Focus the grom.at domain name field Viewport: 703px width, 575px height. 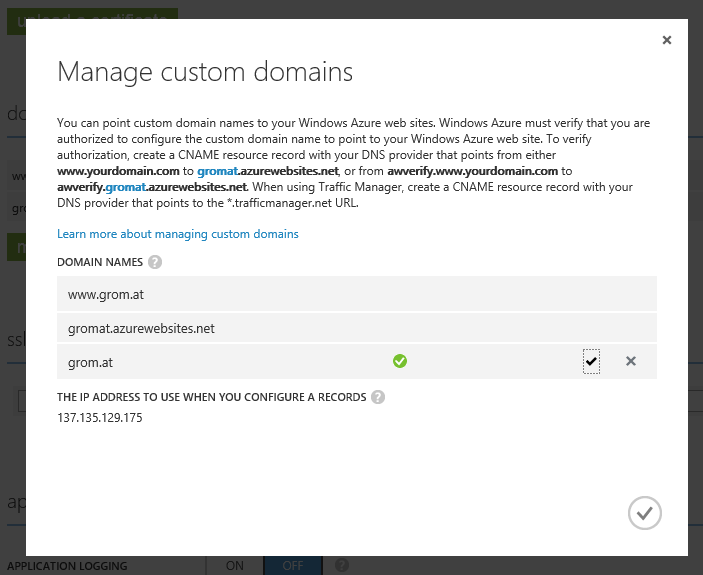(220, 361)
